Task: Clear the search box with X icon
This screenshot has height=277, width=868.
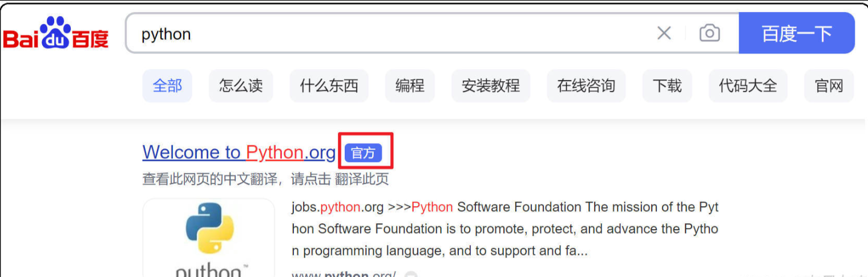Action: (x=664, y=33)
